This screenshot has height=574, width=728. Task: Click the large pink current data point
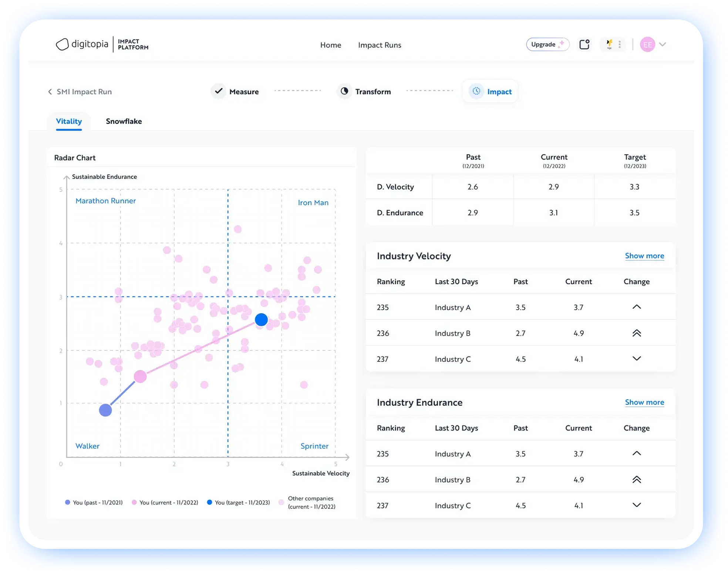pos(140,376)
